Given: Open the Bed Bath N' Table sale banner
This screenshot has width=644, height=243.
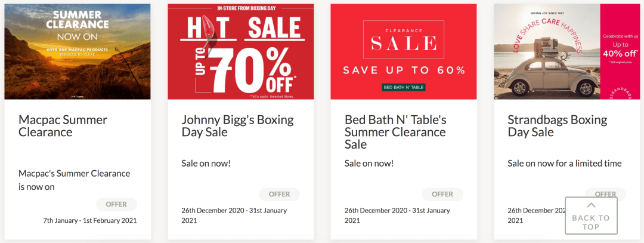Looking at the screenshot, I should pos(404,51).
